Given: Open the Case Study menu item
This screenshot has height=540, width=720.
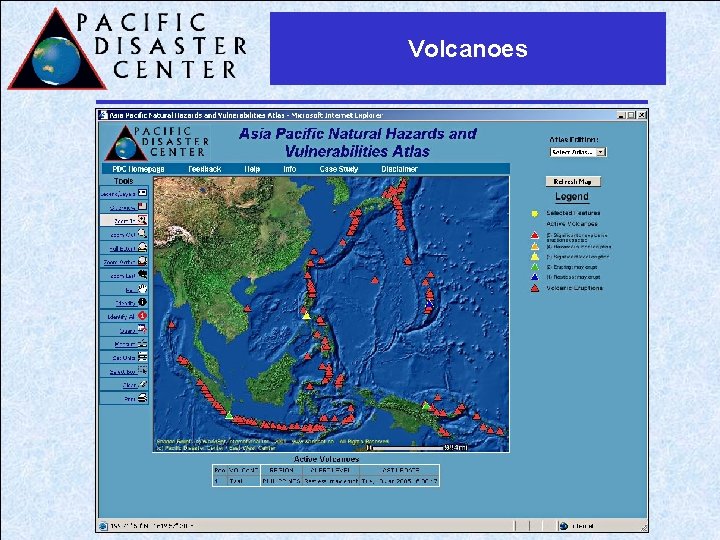Looking at the screenshot, I should coord(339,169).
